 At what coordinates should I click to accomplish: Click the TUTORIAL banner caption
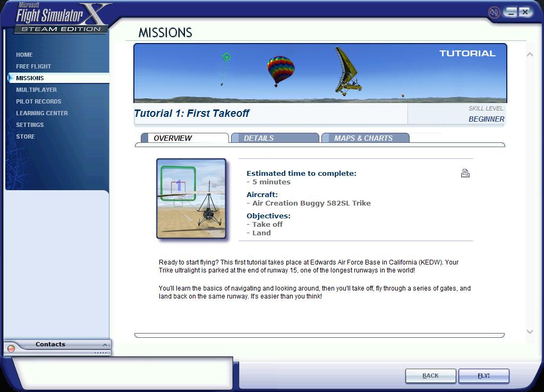[x=467, y=54]
